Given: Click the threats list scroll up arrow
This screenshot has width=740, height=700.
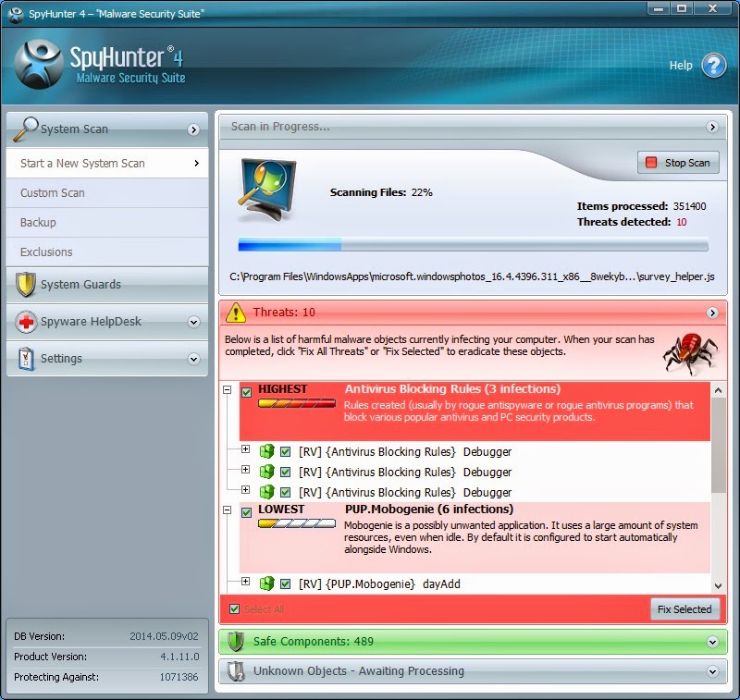Looking at the screenshot, I should point(719,390).
